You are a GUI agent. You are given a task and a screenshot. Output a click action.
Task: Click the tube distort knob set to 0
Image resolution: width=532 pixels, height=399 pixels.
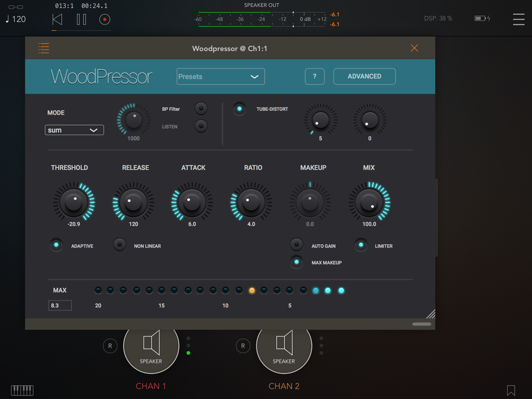[x=370, y=120]
